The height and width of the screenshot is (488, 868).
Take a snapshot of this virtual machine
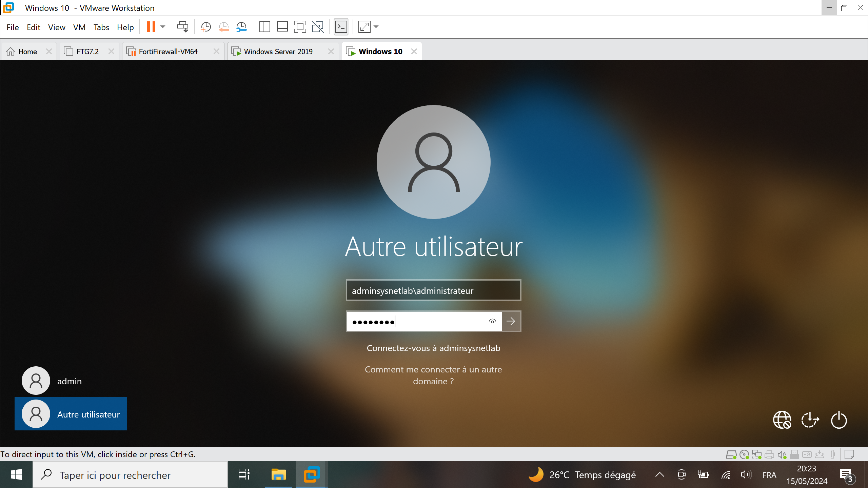206,27
